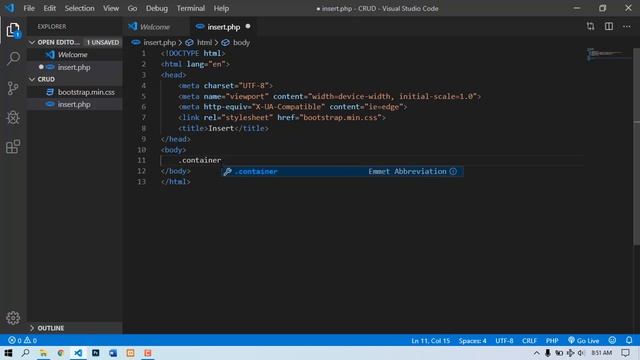Expand the Outline section

click(x=32, y=328)
